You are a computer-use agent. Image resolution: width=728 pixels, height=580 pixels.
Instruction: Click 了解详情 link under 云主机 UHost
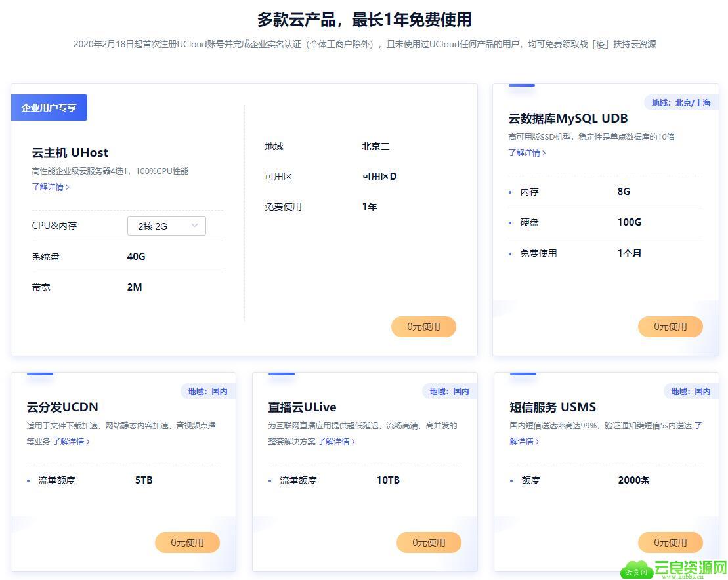point(51,187)
